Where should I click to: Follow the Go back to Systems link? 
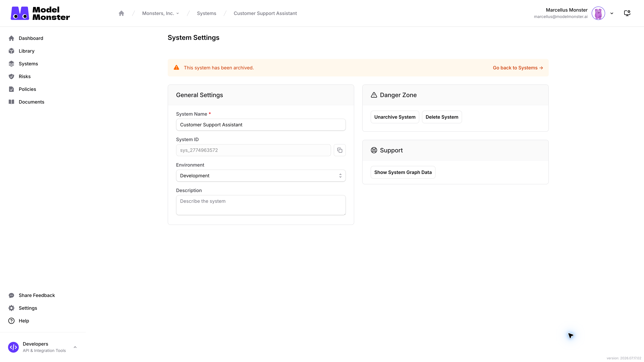518,68
